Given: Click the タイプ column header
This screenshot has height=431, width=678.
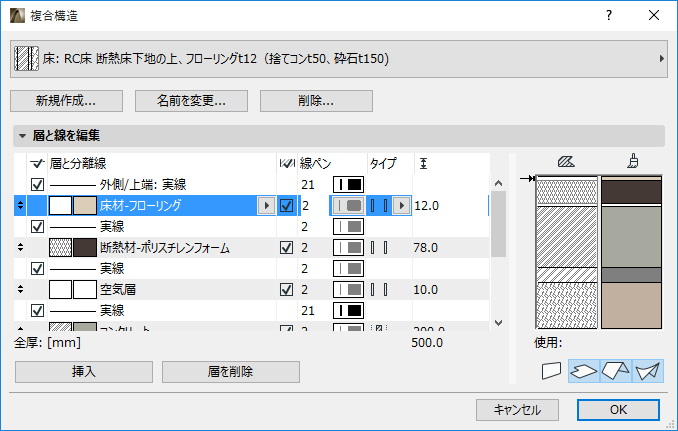Looking at the screenshot, I should pyautogui.click(x=383, y=163).
